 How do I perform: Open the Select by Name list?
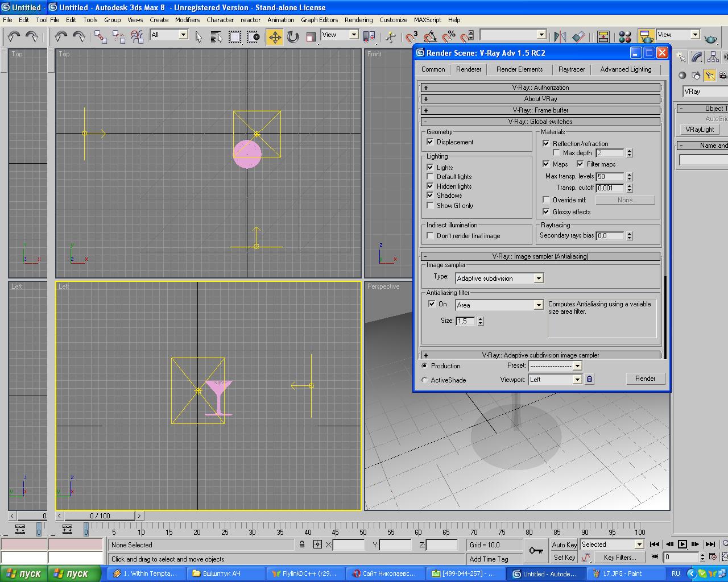click(x=216, y=37)
